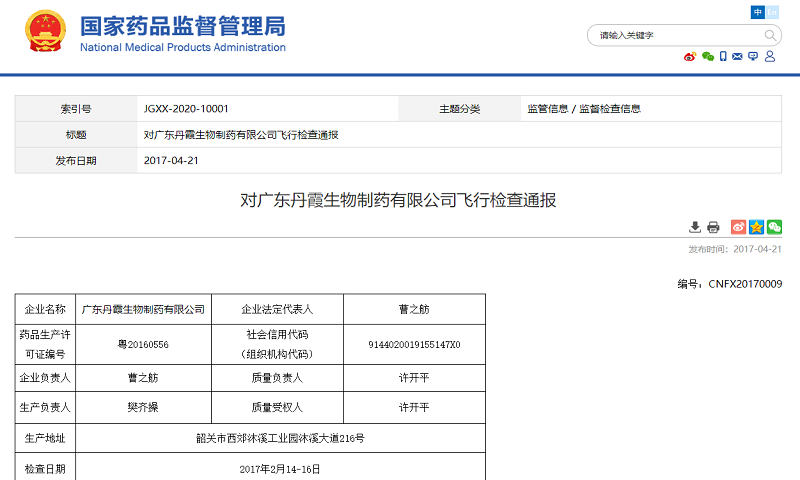Viewport: 800px width, 480px height.
Task: Download the article using the download icon
Action: point(695,227)
